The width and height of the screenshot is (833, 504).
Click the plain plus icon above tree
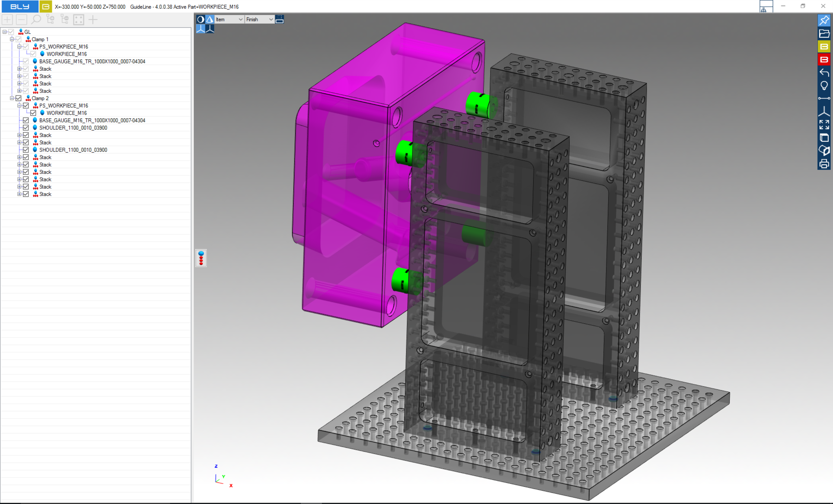[x=93, y=20]
